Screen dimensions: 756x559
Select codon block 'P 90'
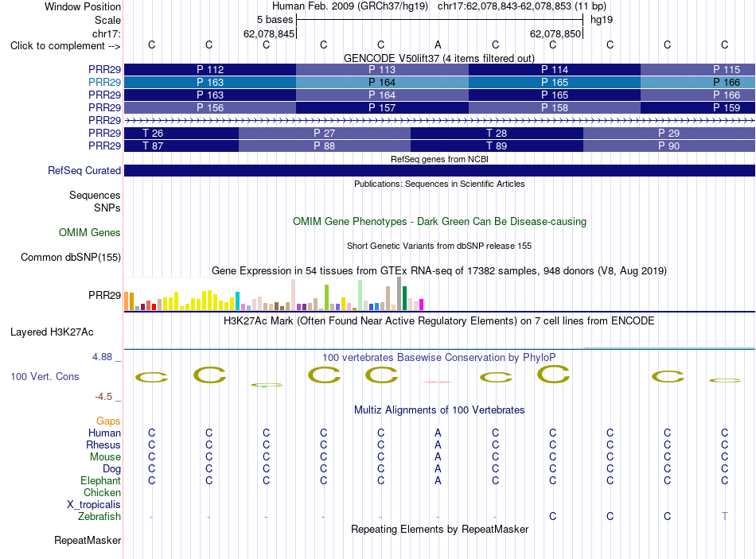click(669, 146)
